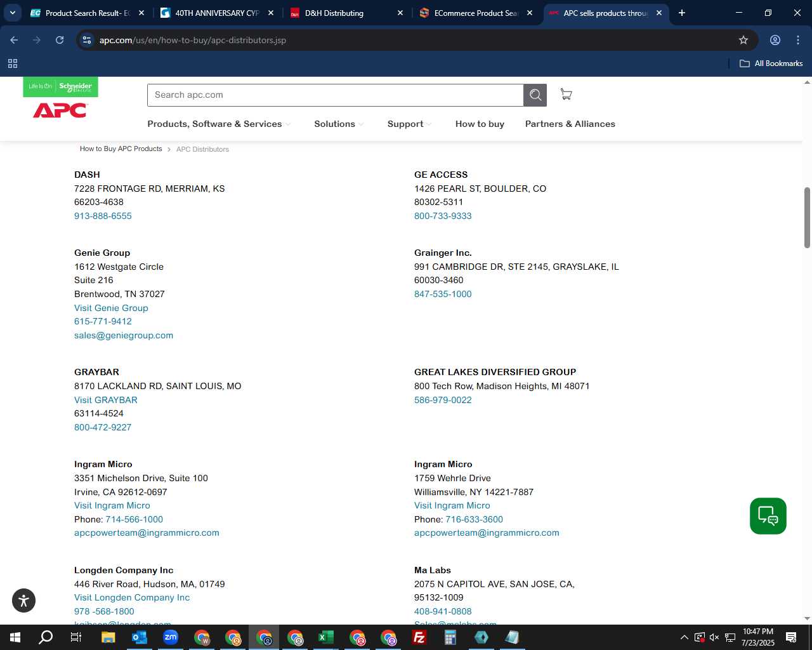The image size is (812, 650).
Task: Click the How to Buy APC Products breadcrumb
Action: [121, 149]
